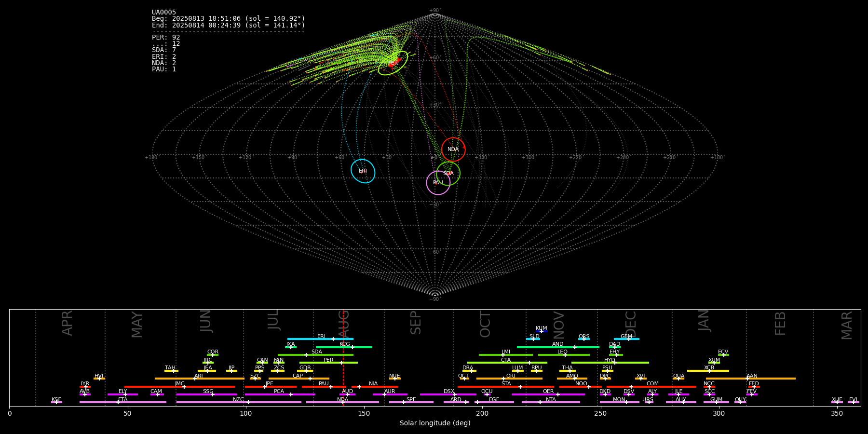Screen dimensions: 868x434
Task: Click the JXA shower label in the timeline
Action: [x=290, y=344]
